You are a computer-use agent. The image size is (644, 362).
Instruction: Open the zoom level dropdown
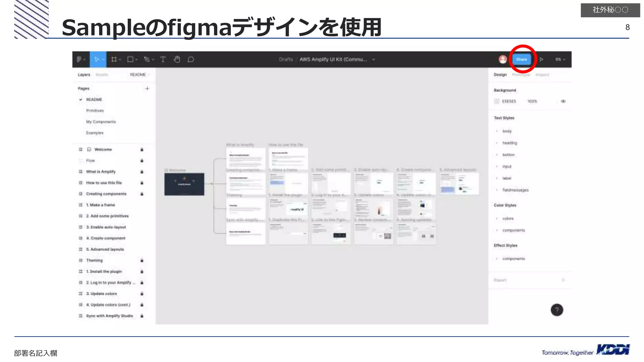[560, 59]
